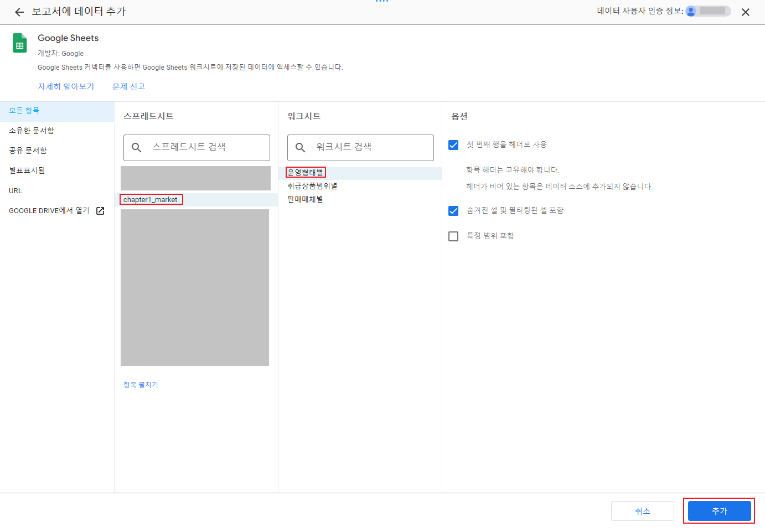The height and width of the screenshot is (532, 765).
Task: Enable '특정 범위 포함' checkbox
Action: pyautogui.click(x=453, y=236)
